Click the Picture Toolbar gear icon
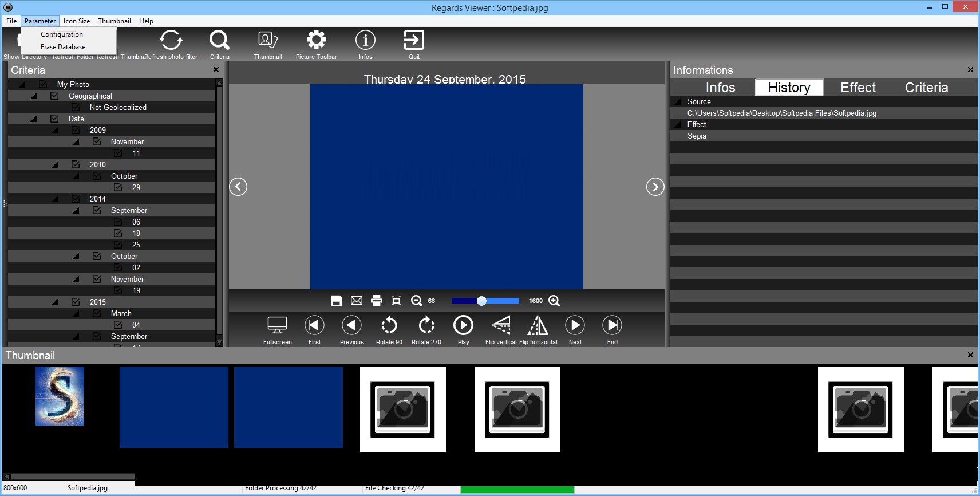 click(316, 40)
